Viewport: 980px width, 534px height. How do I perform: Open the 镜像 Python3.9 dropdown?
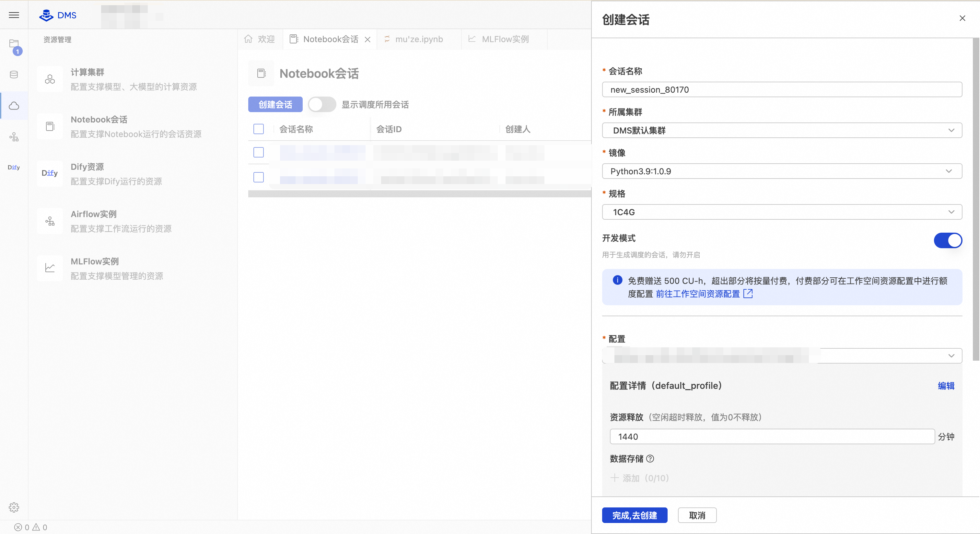(782, 171)
